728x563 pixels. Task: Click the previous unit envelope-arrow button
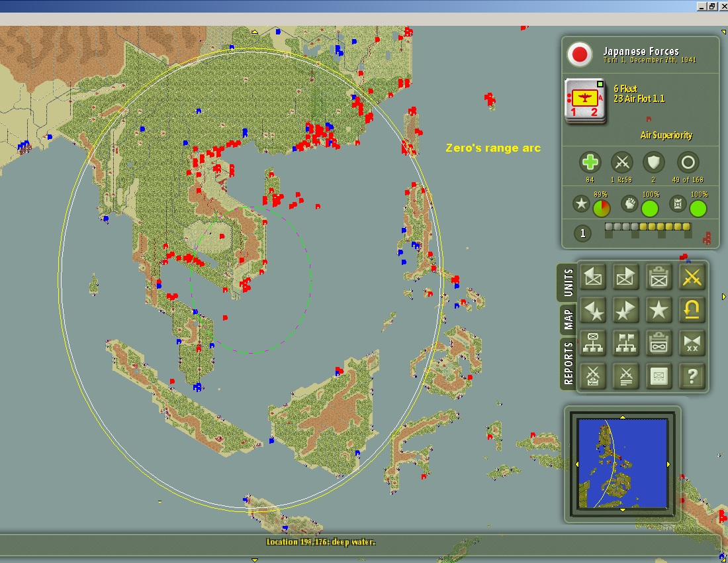pyautogui.click(x=593, y=278)
